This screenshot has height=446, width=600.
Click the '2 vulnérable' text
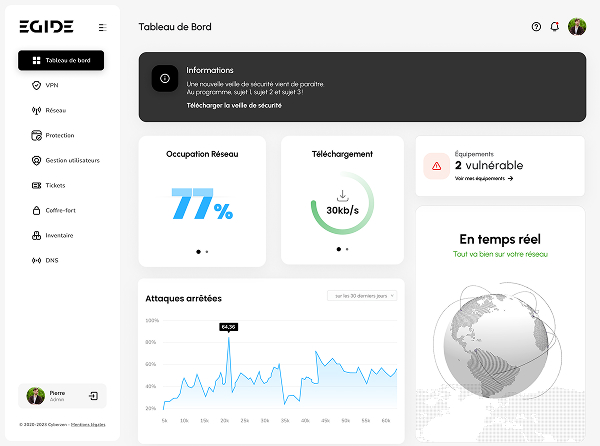[489, 165]
